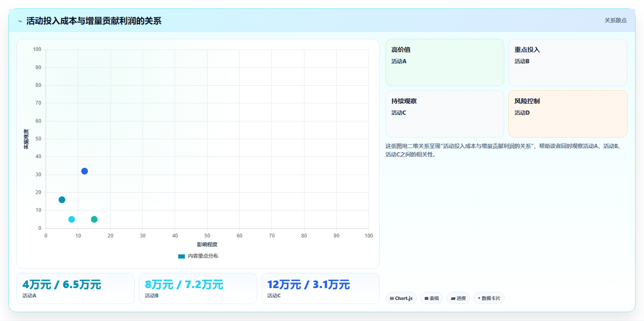Click the chart description paragraph text

pos(504,150)
